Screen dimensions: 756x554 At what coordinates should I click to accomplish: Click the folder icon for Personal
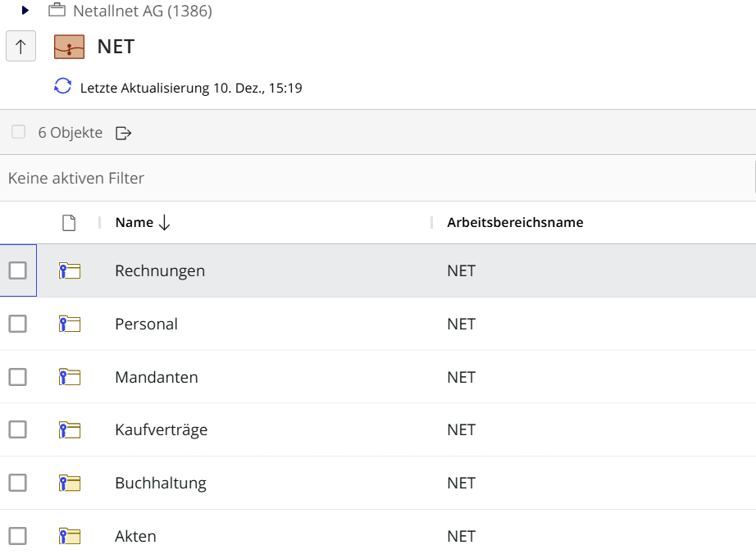click(70, 325)
